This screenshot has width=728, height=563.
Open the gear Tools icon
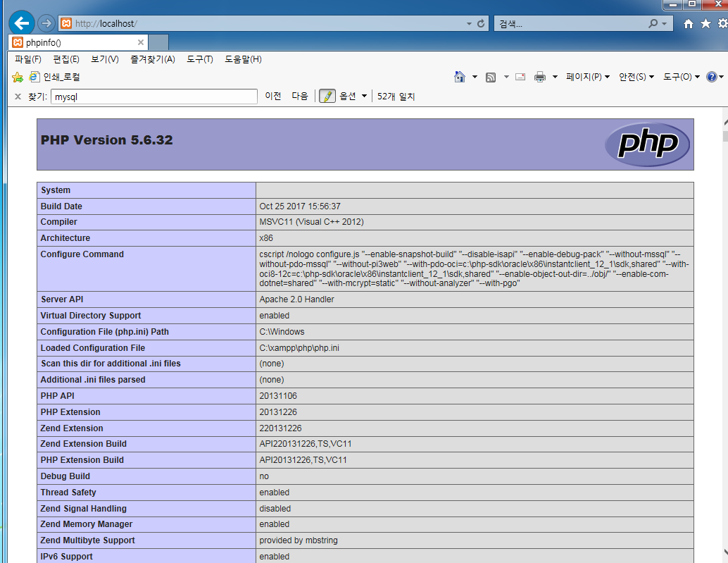click(722, 23)
